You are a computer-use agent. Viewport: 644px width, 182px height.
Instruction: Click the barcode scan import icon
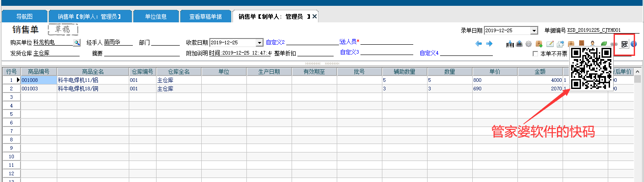[x=510, y=44]
